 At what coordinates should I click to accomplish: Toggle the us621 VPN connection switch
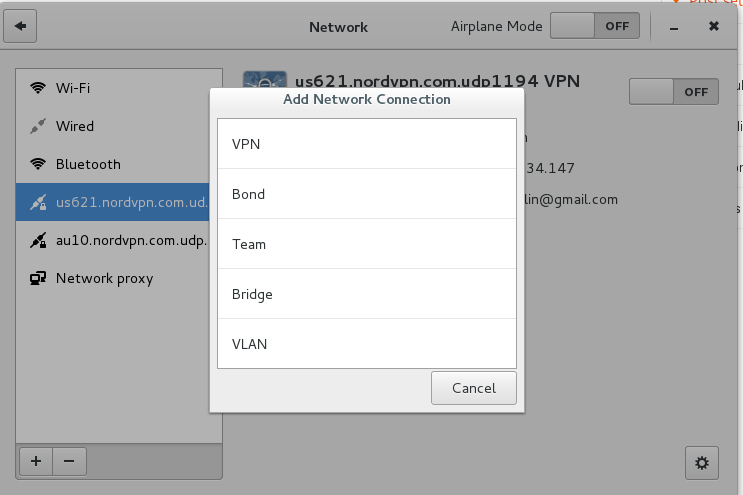point(673,92)
